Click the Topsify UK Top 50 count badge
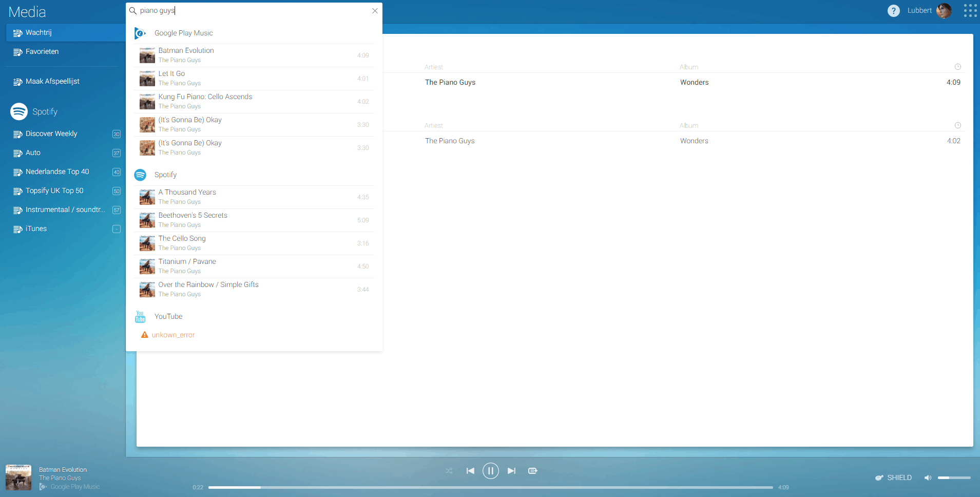The height and width of the screenshot is (497, 980). pyautogui.click(x=117, y=191)
